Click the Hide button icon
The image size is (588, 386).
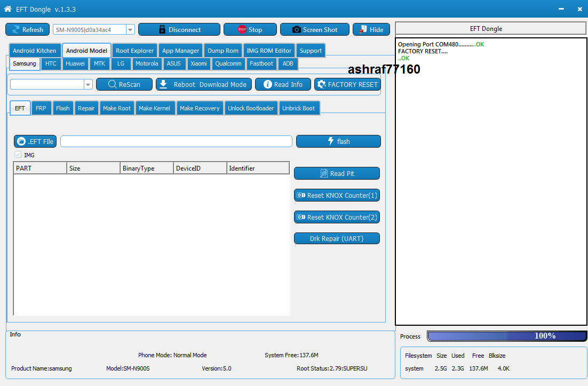pos(363,29)
